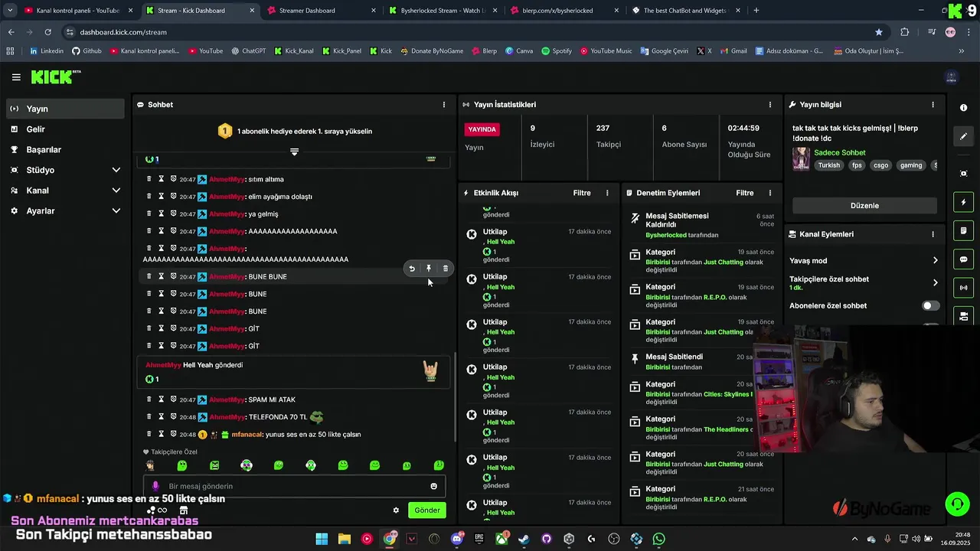Open the Kanal Eylemleri options menu

[933, 234]
